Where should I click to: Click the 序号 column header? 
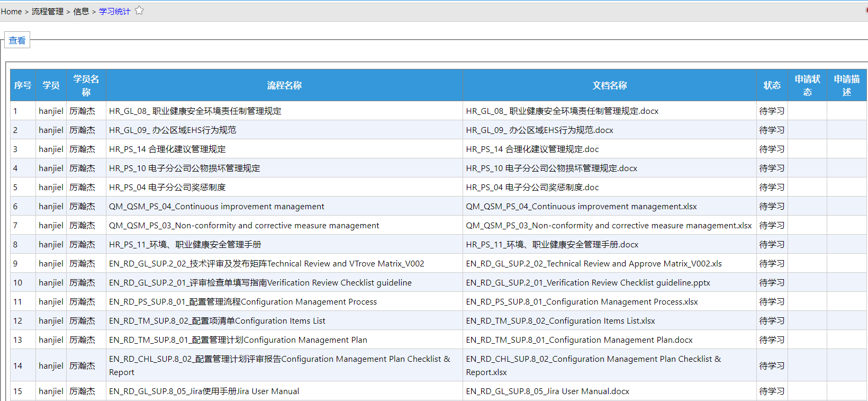23,85
